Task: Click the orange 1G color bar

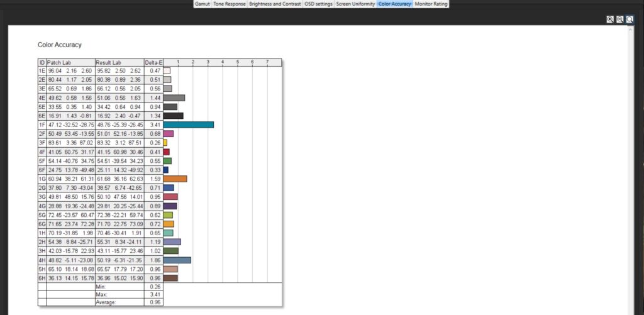Action: 175,179
